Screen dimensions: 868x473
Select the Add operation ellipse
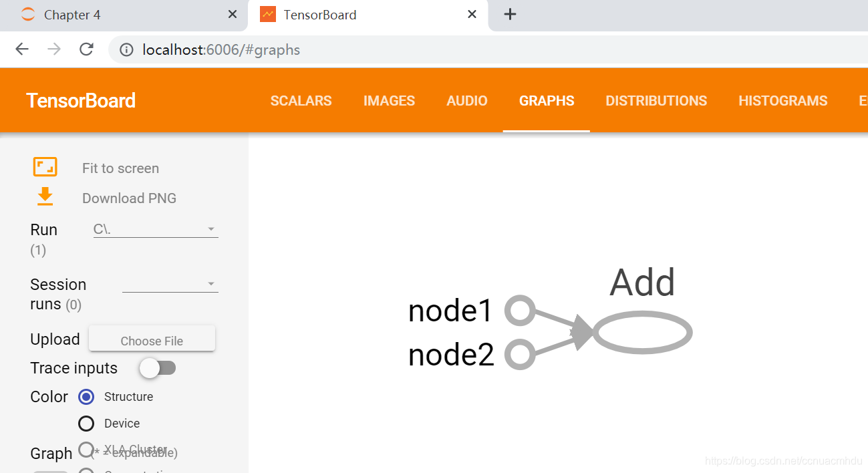[x=642, y=333]
